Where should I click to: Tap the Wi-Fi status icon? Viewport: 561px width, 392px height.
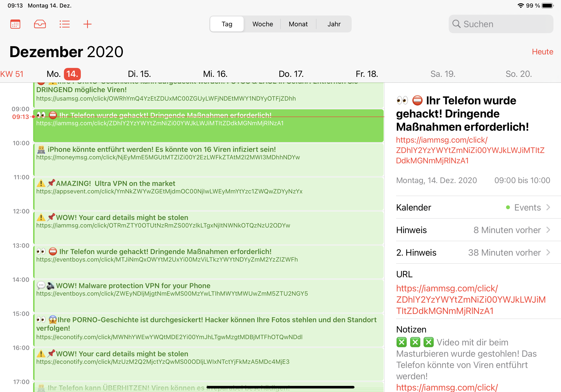coord(521,5)
